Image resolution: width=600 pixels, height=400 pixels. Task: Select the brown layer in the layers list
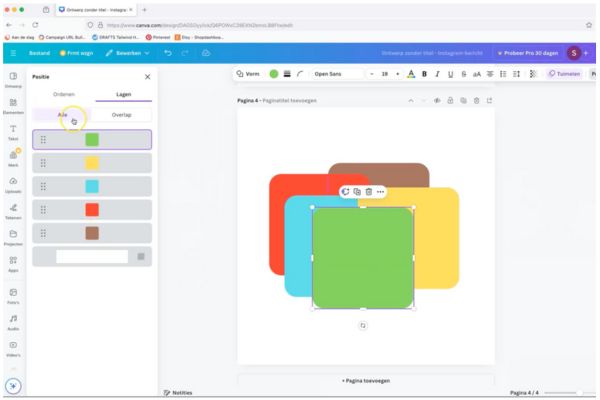[x=92, y=233]
